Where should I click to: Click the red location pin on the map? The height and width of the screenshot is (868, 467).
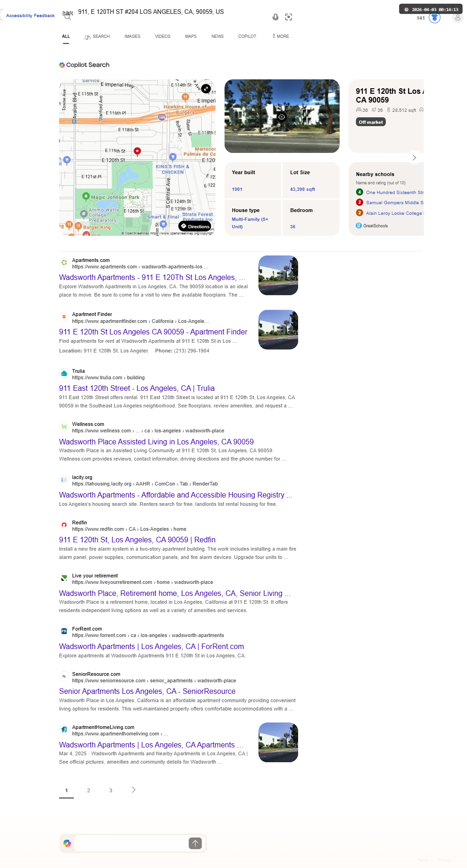click(137, 151)
